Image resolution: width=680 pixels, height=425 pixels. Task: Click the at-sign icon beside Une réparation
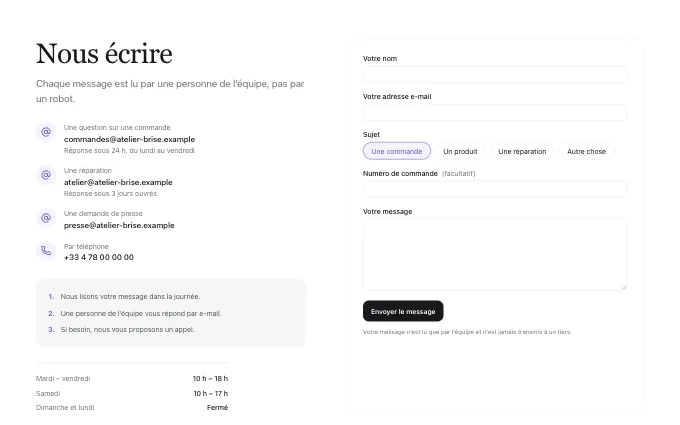[x=46, y=175]
